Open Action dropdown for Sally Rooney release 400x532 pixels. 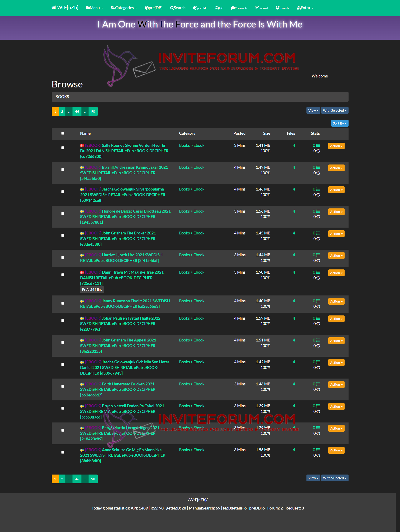[x=336, y=146]
